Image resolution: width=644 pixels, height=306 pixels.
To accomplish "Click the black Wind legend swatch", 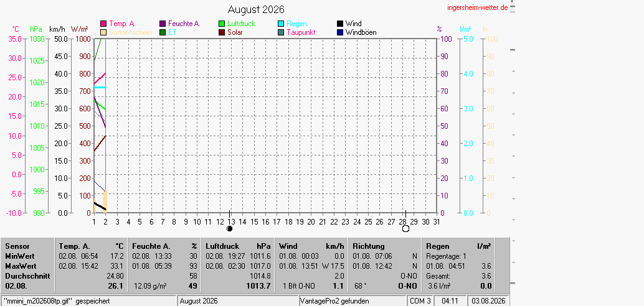I will pos(340,24).
